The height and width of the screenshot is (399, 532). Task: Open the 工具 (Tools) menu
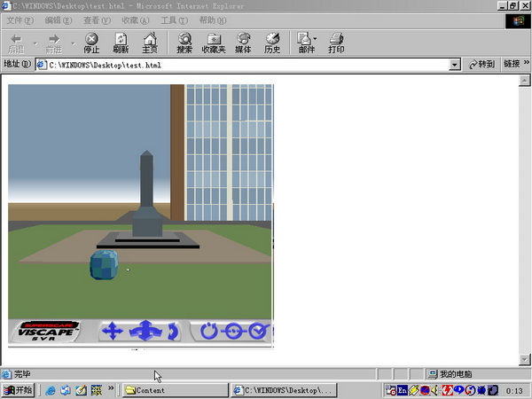coord(174,20)
